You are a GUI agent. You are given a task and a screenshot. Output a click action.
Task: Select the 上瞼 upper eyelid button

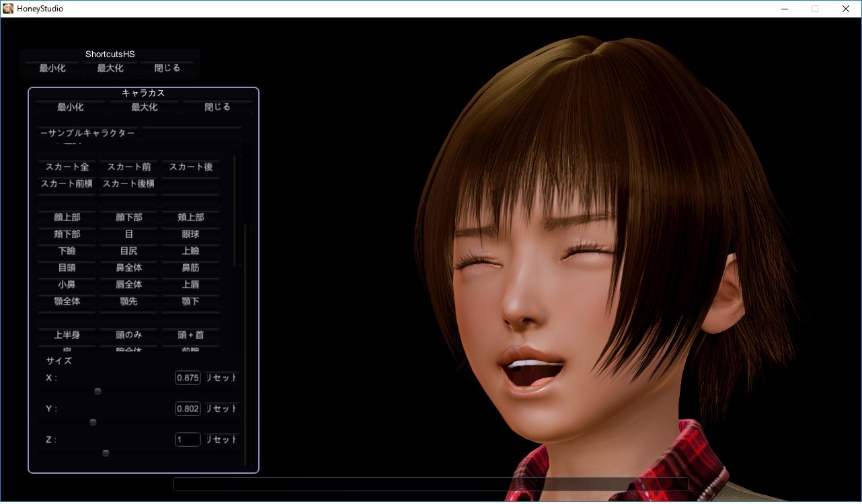pos(191,251)
